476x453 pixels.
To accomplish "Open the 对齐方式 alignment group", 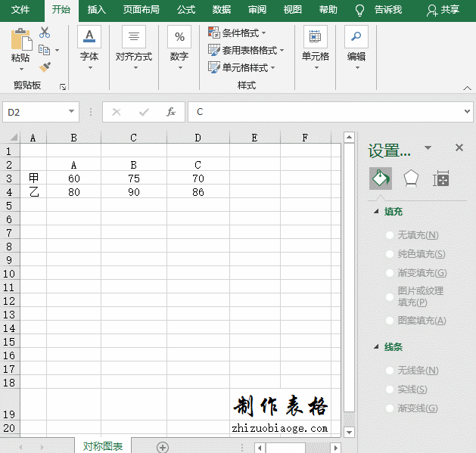I will pos(134,48).
